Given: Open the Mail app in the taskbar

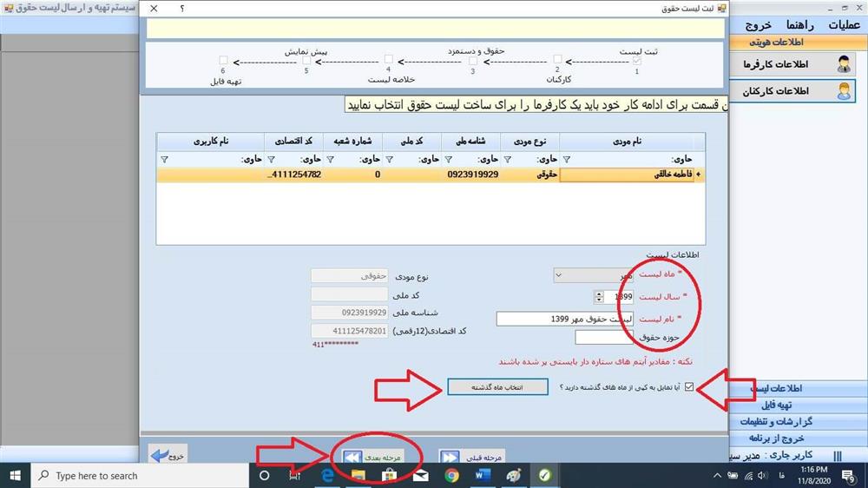Looking at the screenshot, I should pyautogui.click(x=420, y=476).
